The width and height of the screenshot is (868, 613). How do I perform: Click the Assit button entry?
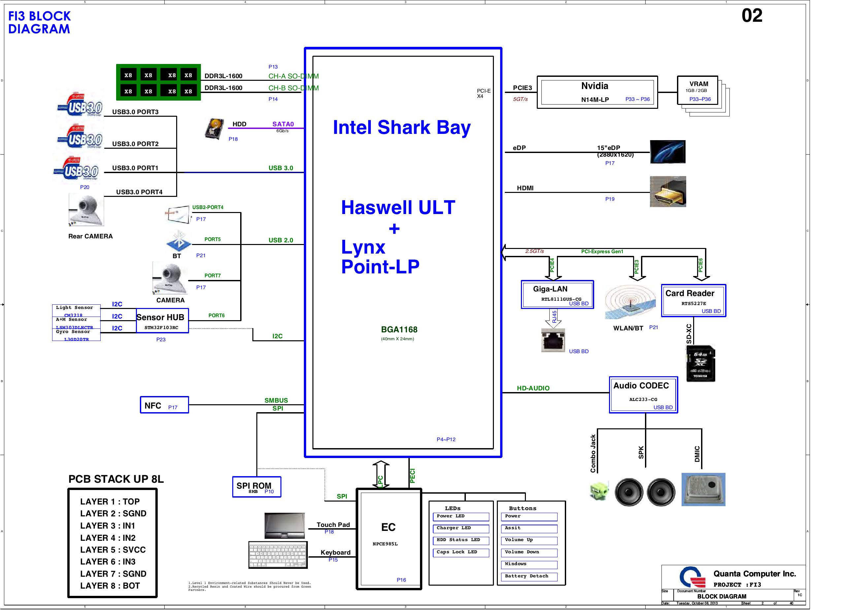(529, 529)
